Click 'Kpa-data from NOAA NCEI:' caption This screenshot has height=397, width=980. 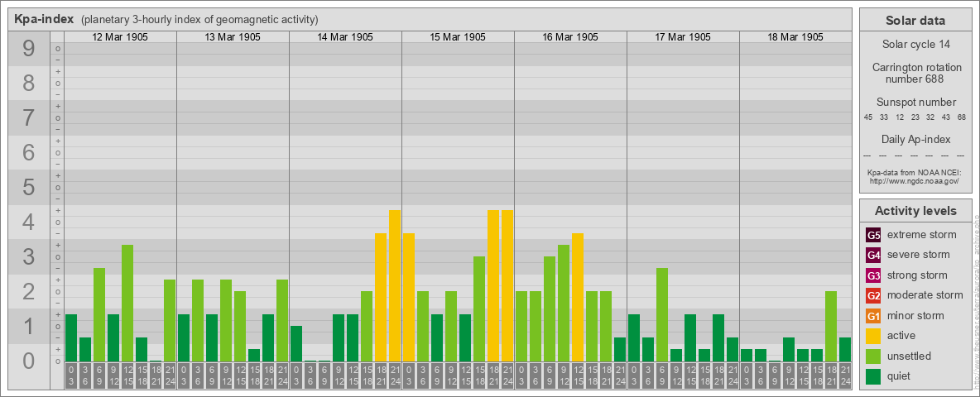tap(915, 172)
